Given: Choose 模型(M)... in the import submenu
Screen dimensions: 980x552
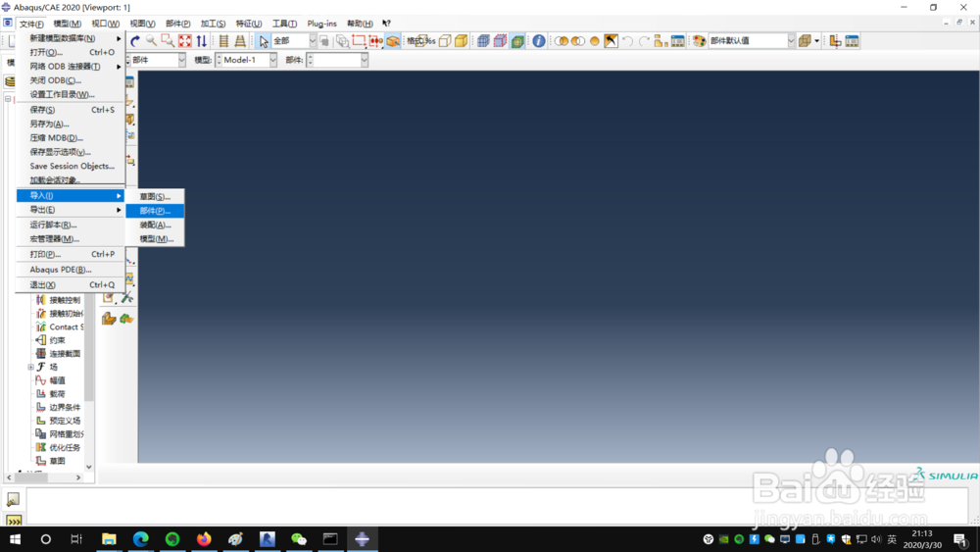Looking at the screenshot, I should [155, 239].
